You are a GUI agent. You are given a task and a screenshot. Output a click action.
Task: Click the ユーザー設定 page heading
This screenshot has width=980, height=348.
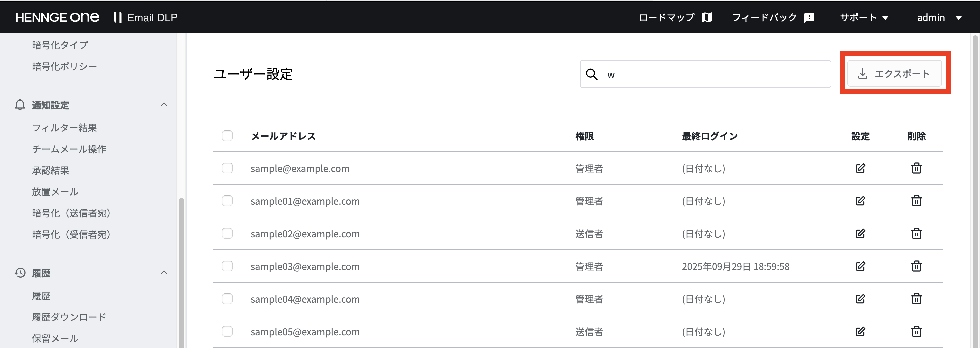coord(253,74)
